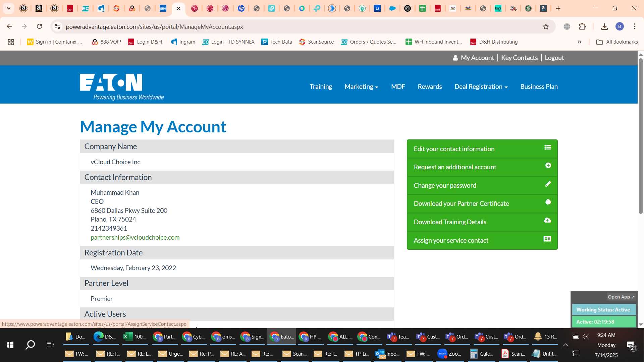The width and height of the screenshot is (644, 362).
Task: Open Windows Start menu
Action: [10, 345]
